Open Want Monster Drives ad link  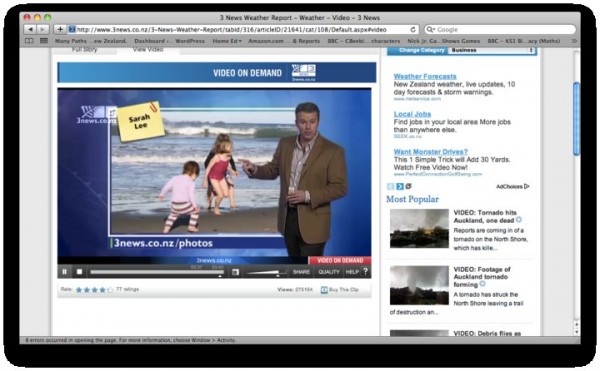[x=430, y=152]
